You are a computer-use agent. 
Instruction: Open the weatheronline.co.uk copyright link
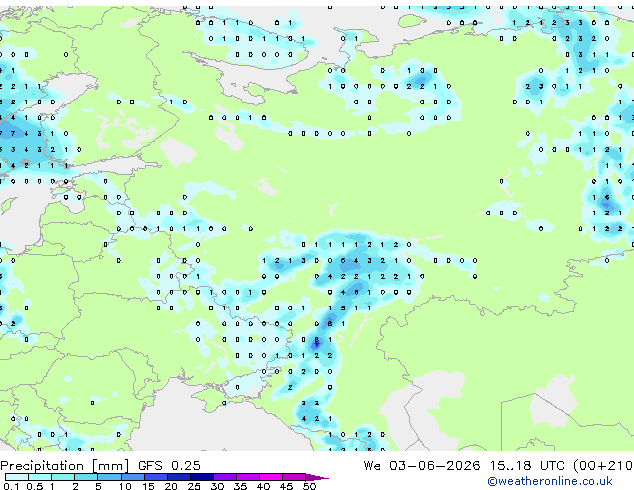[x=550, y=481]
